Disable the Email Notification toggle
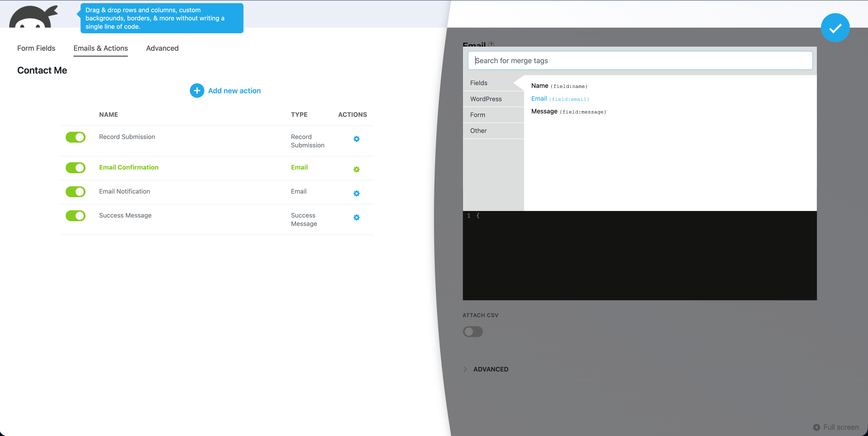The width and height of the screenshot is (868, 436). tap(76, 192)
